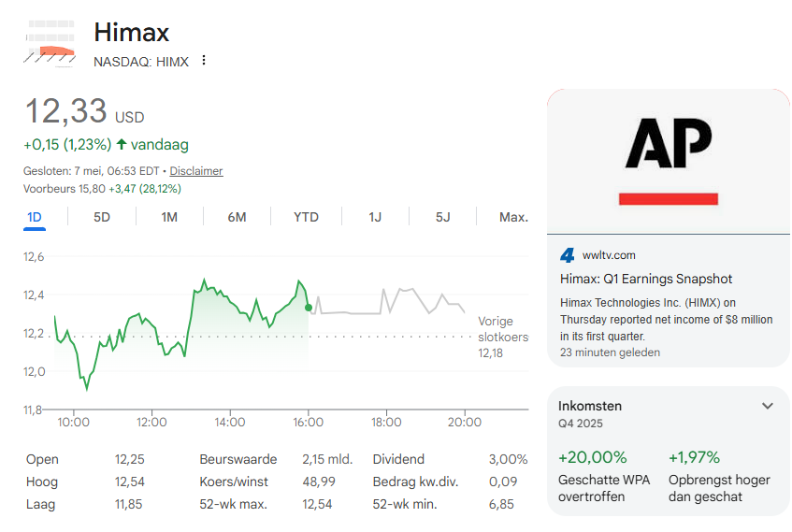Click the Inkomsten card heading
792x532 pixels.
tap(590, 406)
